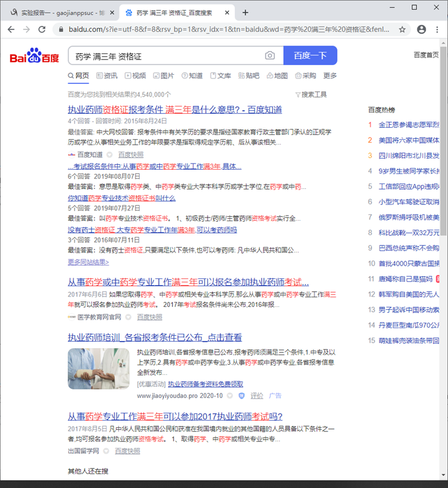The height and width of the screenshot is (488, 448).
Task: Open 百度首页 link
Action: coord(426,55)
